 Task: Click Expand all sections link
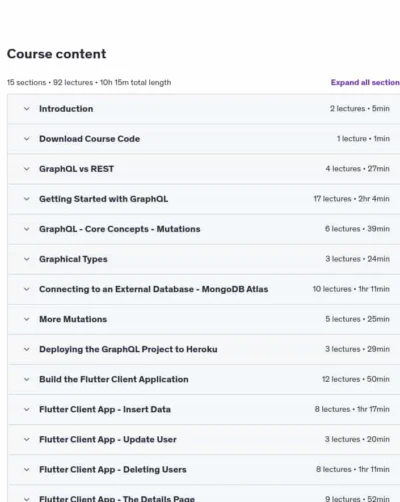pos(365,82)
